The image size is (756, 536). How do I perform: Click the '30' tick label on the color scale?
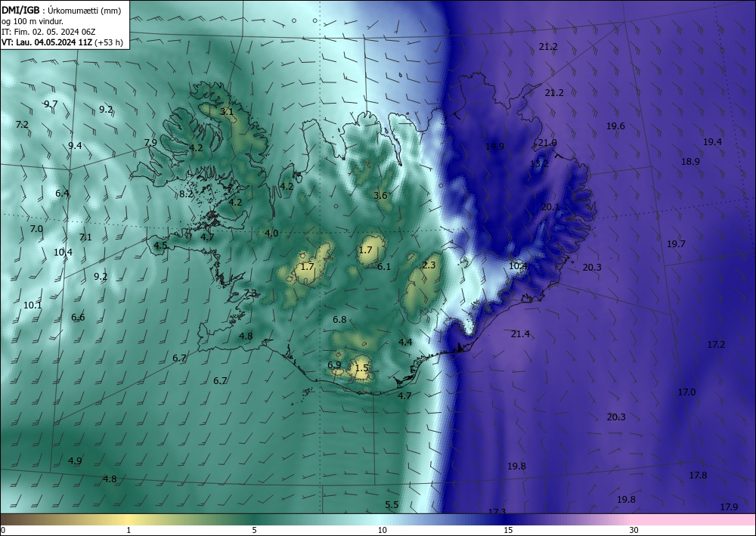[x=634, y=531]
